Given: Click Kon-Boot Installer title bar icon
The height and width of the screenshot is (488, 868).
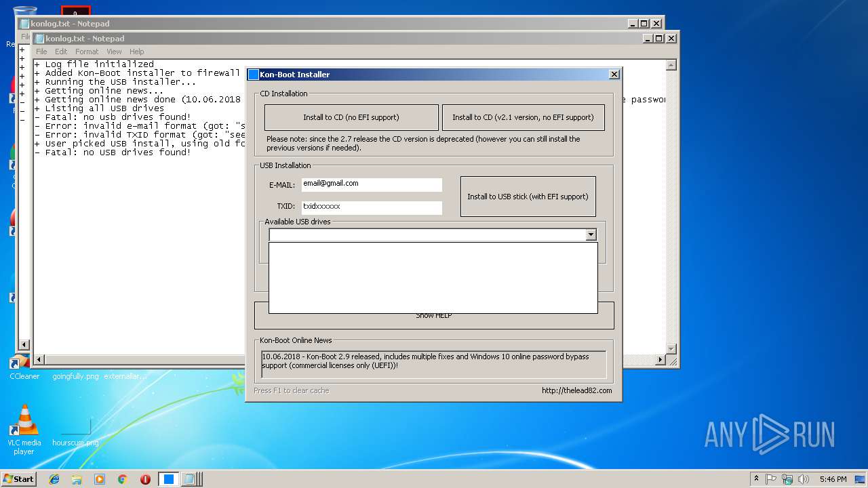Looking at the screenshot, I should coord(254,75).
